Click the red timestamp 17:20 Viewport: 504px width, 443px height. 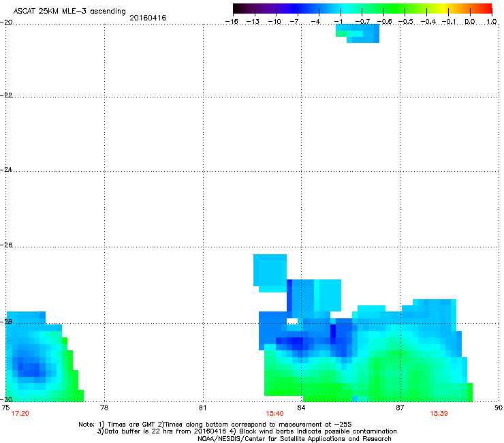pos(20,414)
